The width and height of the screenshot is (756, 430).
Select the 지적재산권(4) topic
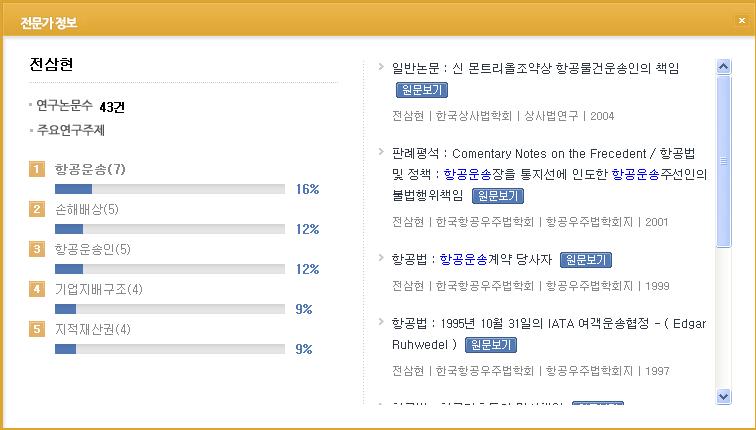(x=93, y=329)
